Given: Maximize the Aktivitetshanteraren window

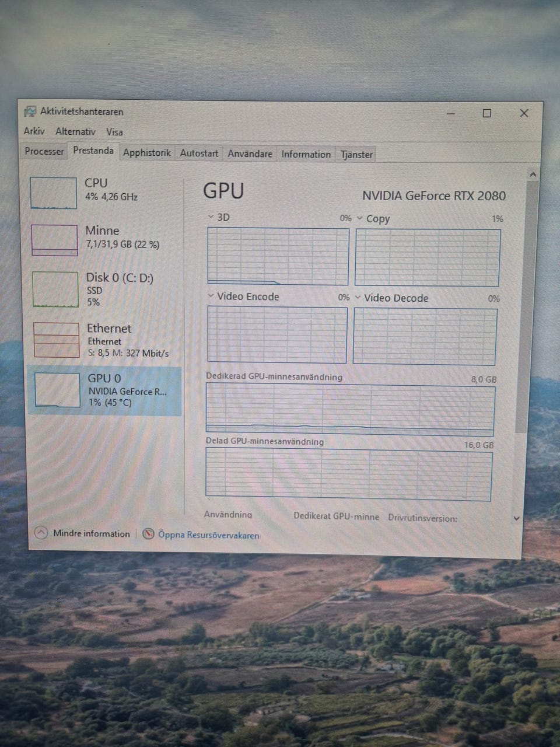Looking at the screenshot, I should (x=487, y=113).
